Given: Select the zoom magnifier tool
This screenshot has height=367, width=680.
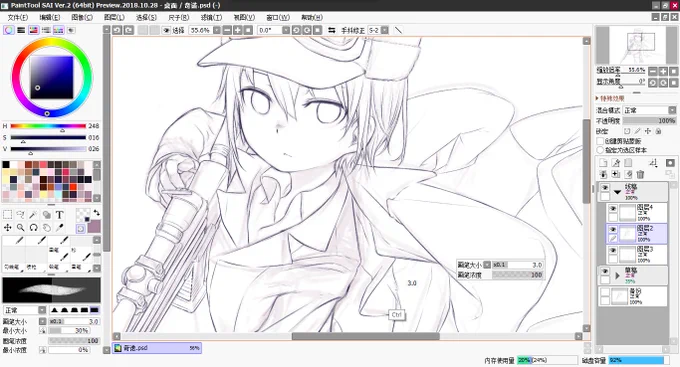Looking at the screenshot, I should 20,227.
